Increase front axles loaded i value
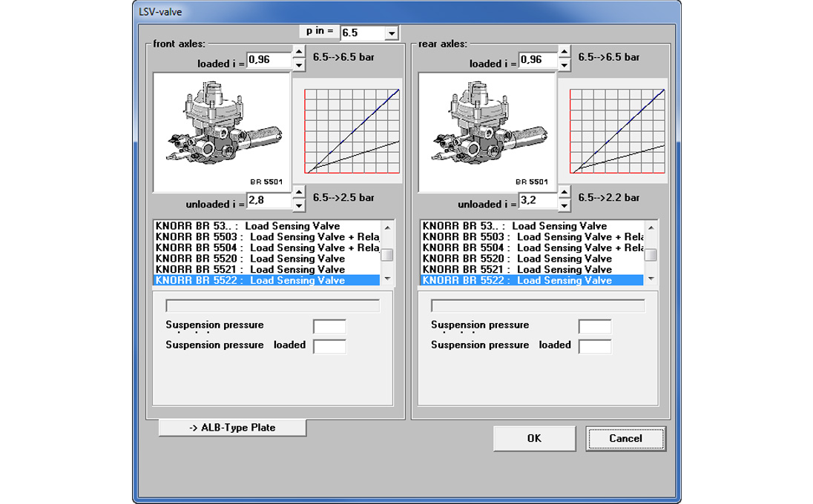Screen dimensions: 813x504 [299, 52]
